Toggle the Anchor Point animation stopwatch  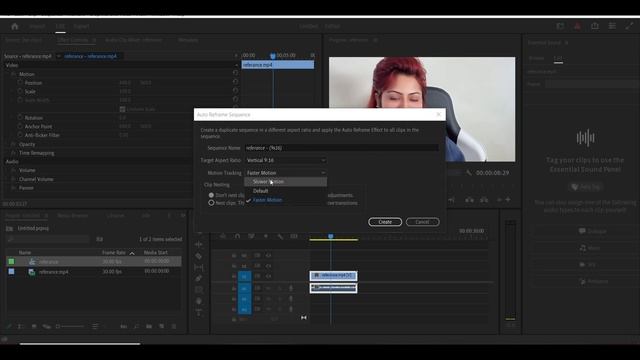tap(20, 126)
